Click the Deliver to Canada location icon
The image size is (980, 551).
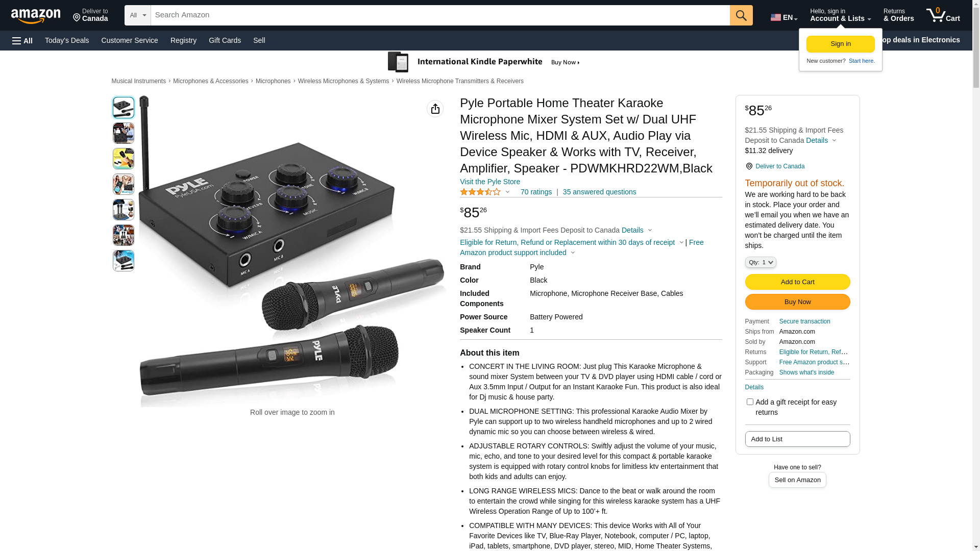click(x=77, y=18)
